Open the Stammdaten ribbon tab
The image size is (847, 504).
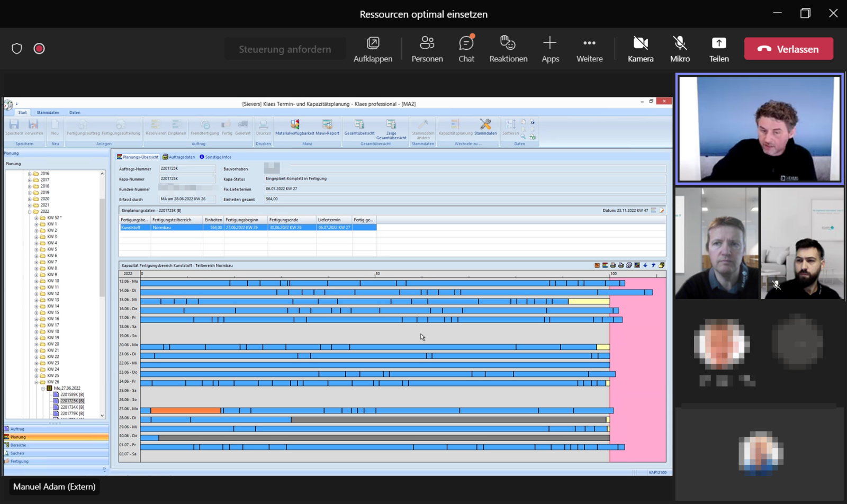[x=48, y=113]
